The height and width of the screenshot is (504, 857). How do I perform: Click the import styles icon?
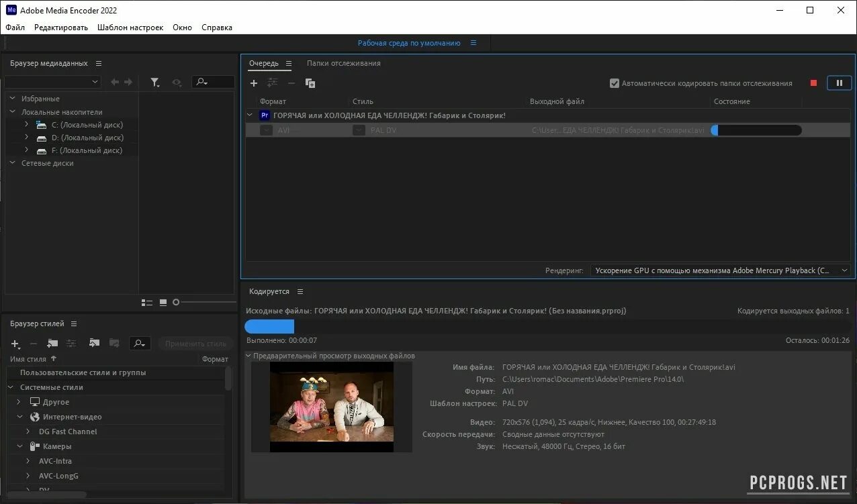click(94, 344)
